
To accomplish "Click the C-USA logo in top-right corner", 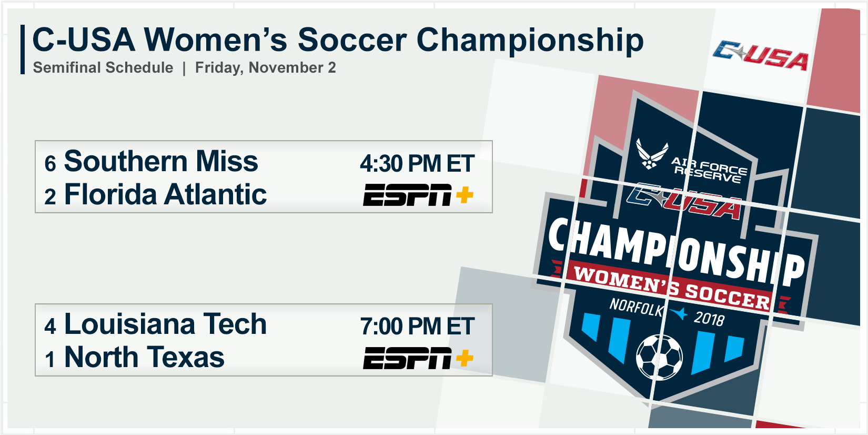I will (761, 56).
